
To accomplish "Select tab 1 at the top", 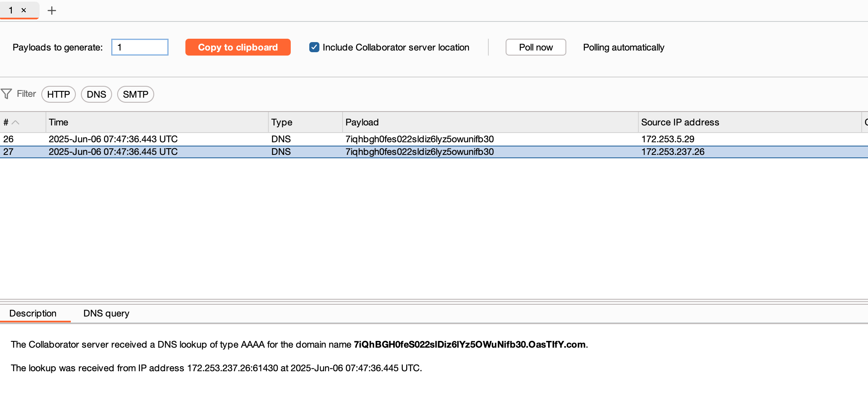I will pos(11,10).
